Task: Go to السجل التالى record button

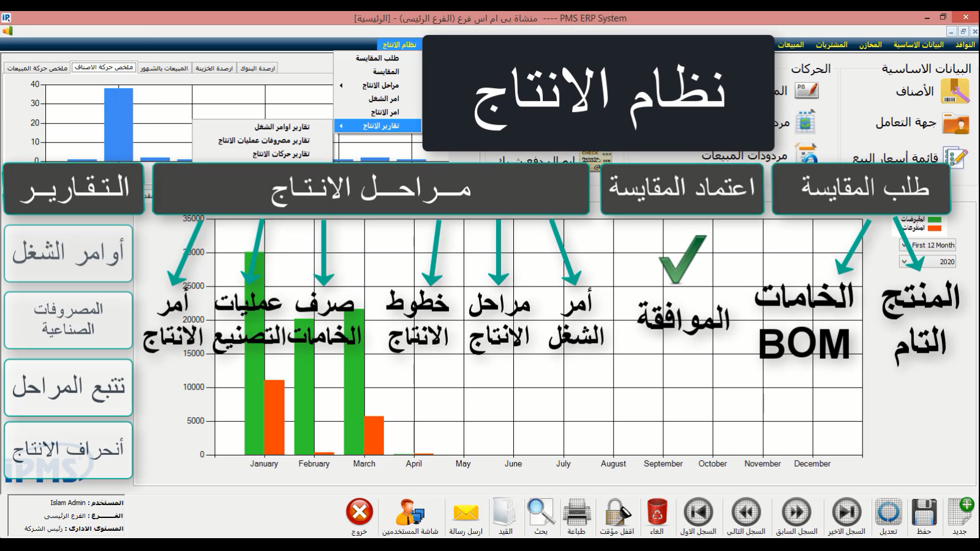Action: 746,512
